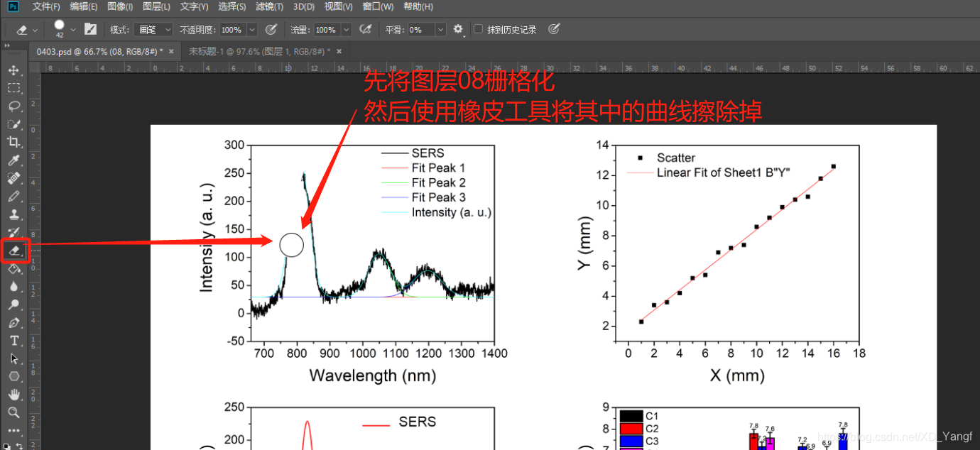The image size is (980, 450).
Task: Click the 不透明度 label text
Action: click(197, 30)
